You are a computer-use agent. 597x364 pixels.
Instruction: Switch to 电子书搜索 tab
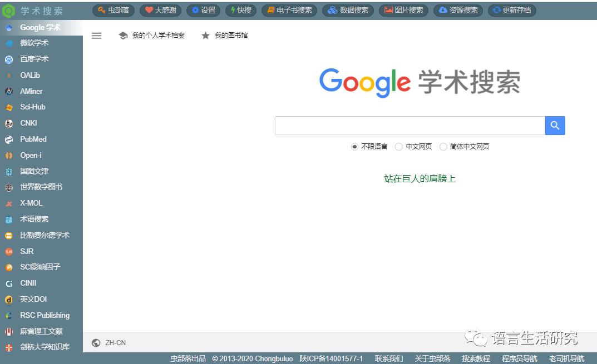pyautogui.click(x=289, y=10)
